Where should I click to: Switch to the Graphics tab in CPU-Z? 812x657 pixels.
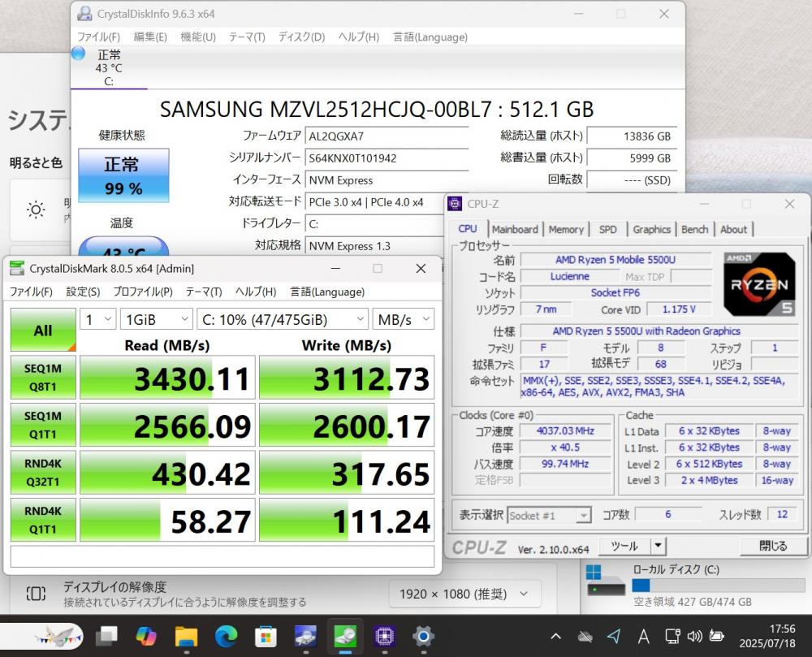click(651, 229)
